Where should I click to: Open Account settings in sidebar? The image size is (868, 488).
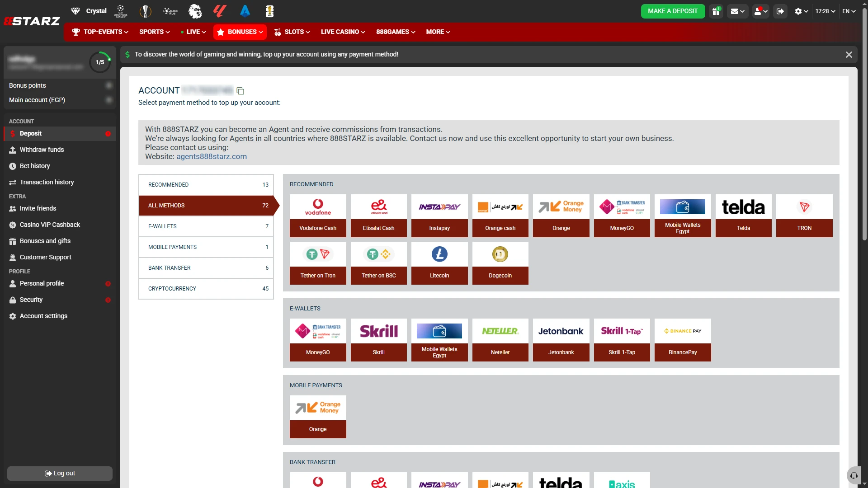(60, 316)
